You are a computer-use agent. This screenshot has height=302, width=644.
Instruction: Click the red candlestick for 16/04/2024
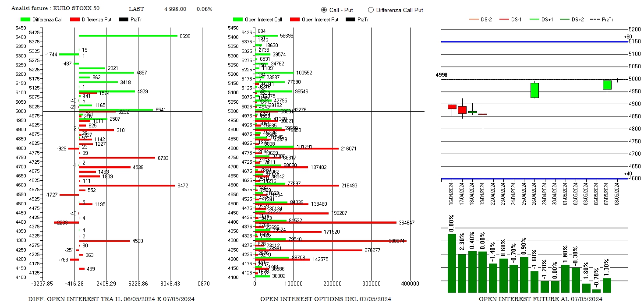[452, 106]
